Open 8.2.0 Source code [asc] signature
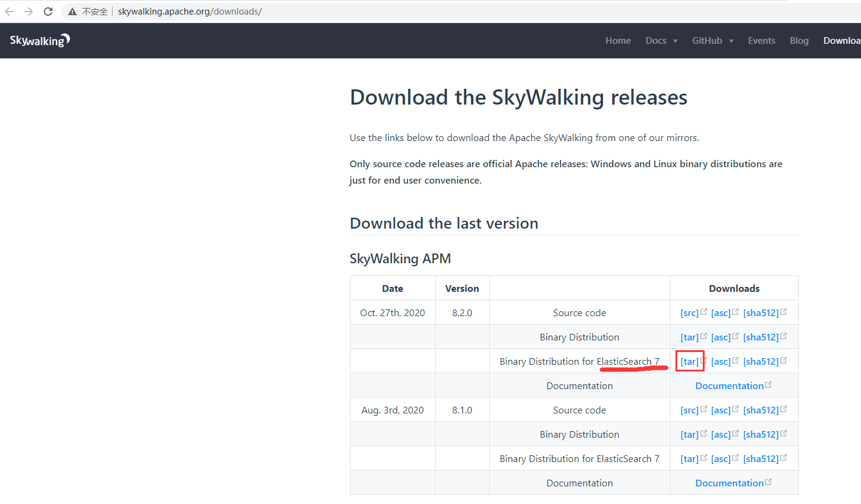 point(721,313)
